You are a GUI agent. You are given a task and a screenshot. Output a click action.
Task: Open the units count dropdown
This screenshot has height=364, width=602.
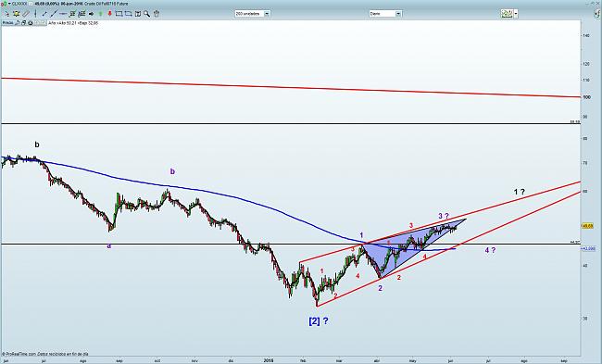pyautogui.click(x=252, y=14)
